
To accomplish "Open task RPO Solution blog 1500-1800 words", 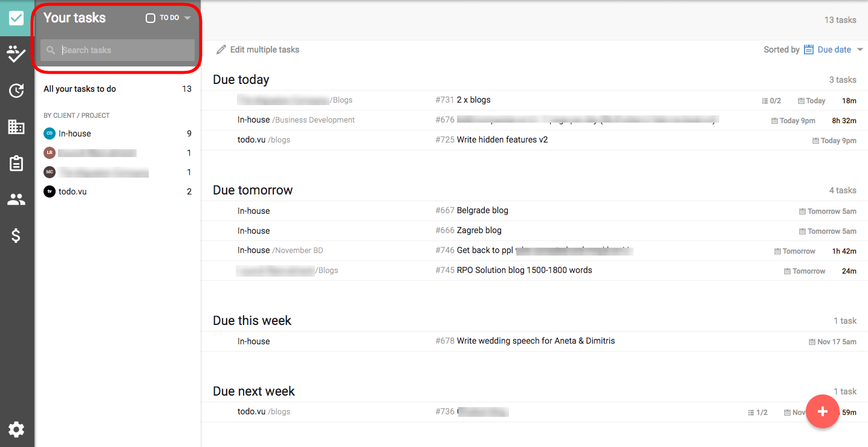I will pyautogui.click(x=524, y=270).
